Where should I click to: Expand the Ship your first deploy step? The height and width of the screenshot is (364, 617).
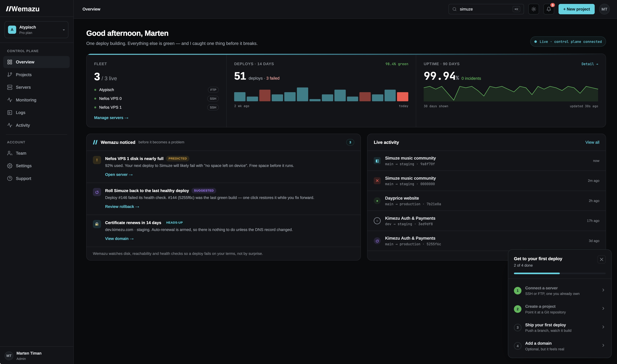pyautogui.click(x=560, y=327)
